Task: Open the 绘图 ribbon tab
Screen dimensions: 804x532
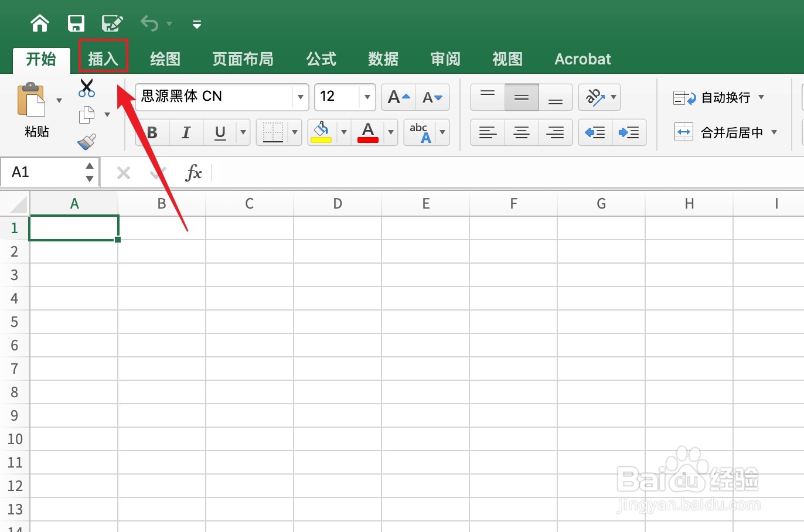Action: [165, 59]
